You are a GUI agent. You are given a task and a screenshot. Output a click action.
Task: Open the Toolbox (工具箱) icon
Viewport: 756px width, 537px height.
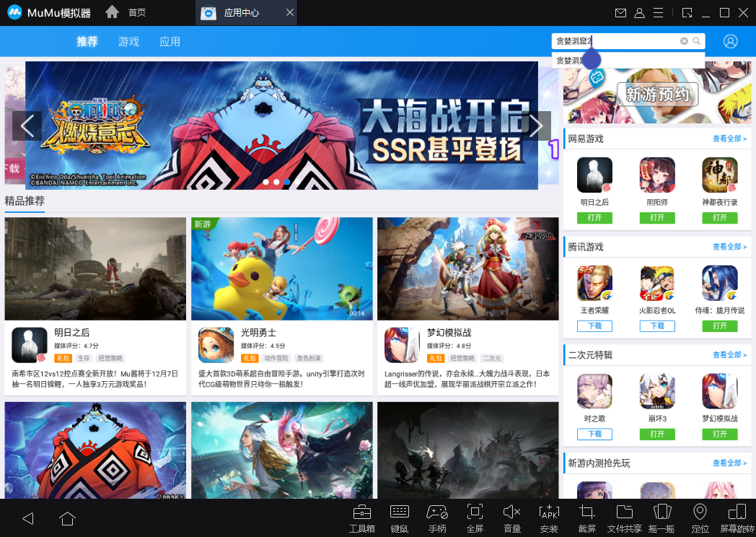(361, 518)
